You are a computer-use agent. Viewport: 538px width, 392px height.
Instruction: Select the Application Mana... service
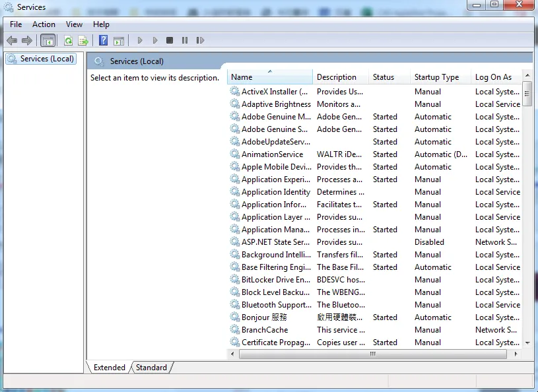[375, 230]
